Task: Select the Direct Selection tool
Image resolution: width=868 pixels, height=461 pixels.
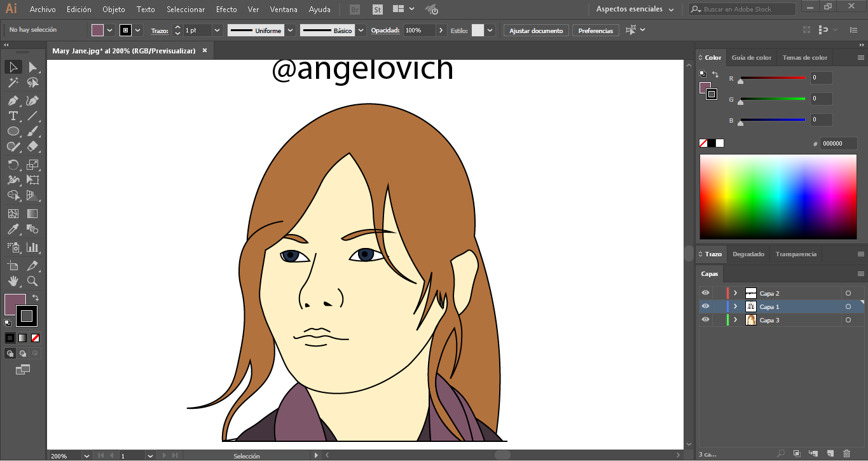Action: [x=32, y=67]
